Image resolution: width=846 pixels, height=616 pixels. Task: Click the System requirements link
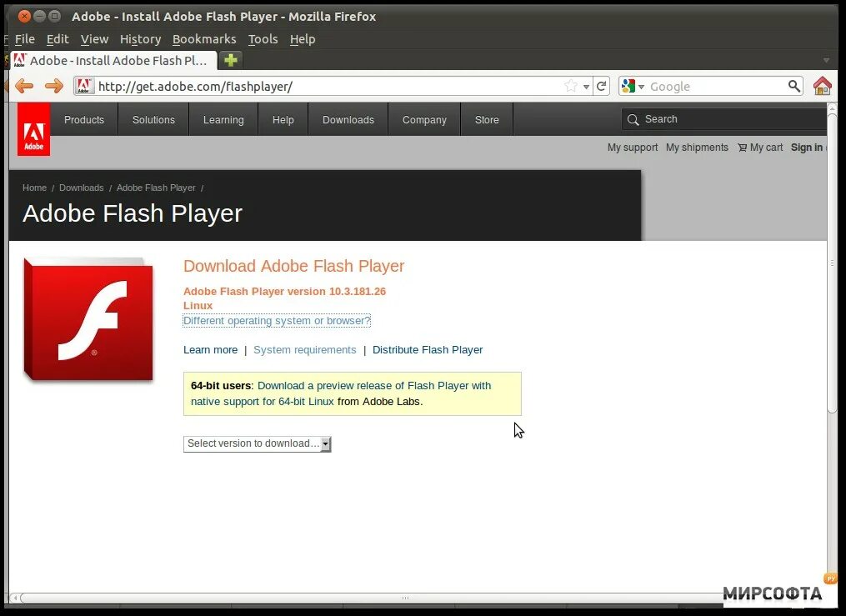pyautogui.click(x=305, y=350)
